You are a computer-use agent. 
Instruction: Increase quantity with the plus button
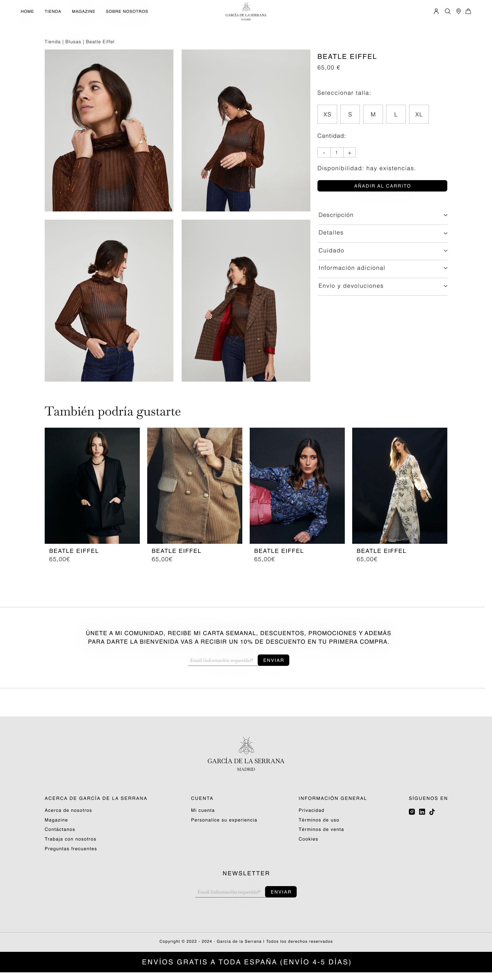(349, 153)
